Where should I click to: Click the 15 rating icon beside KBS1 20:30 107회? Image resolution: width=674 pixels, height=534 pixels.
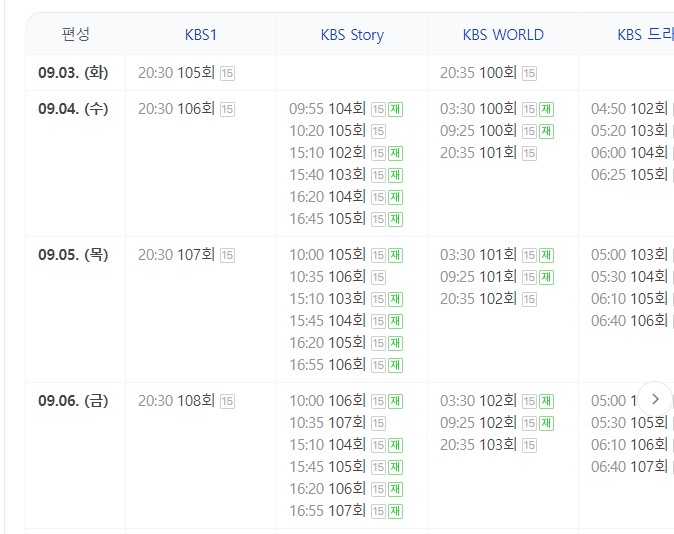click(227, 255)
